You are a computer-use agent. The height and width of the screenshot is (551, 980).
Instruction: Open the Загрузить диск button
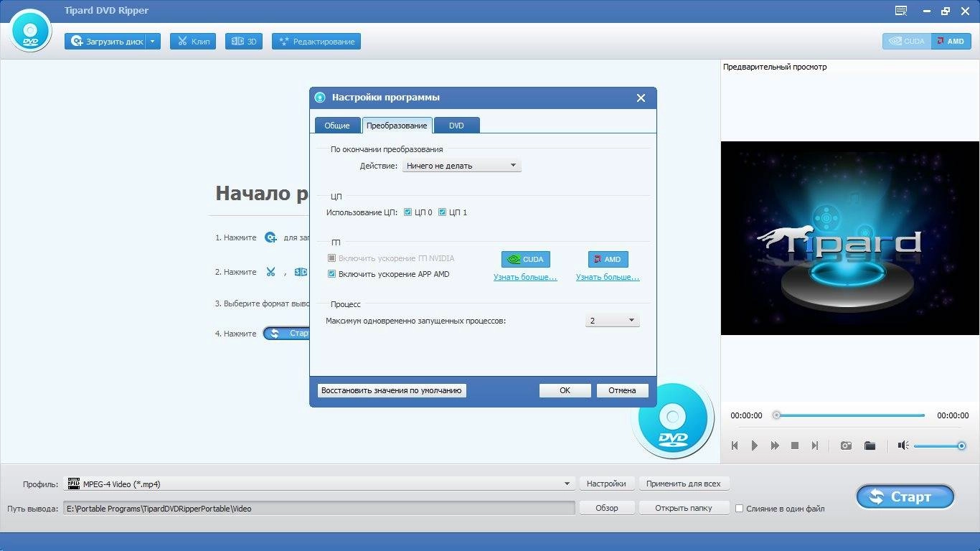pyautogui.click(x=105, y=42)
